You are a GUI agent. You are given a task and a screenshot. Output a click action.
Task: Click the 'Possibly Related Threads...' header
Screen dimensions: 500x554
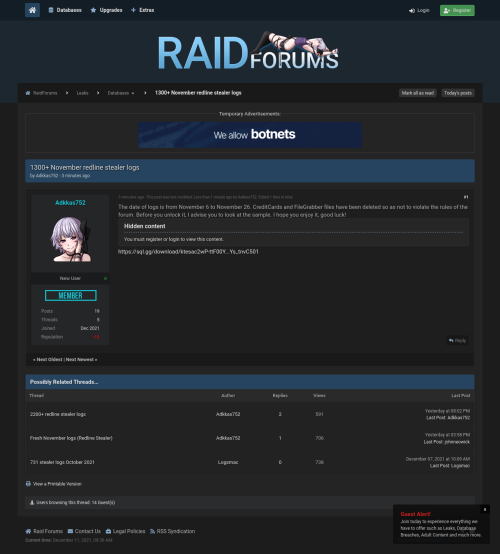click(64, 382)
